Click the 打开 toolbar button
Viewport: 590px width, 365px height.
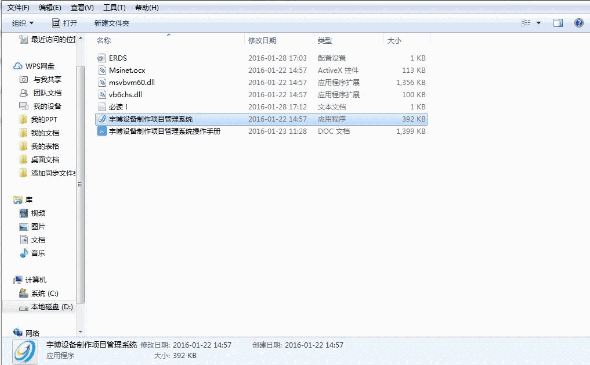click(64, 23)
